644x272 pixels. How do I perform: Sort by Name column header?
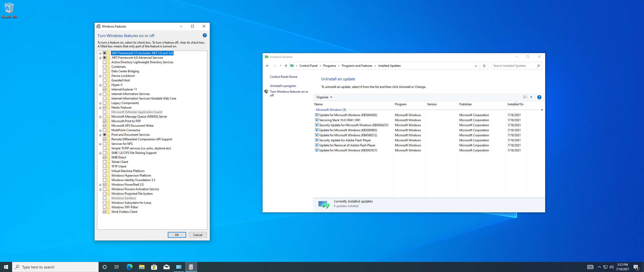point(353,104)
